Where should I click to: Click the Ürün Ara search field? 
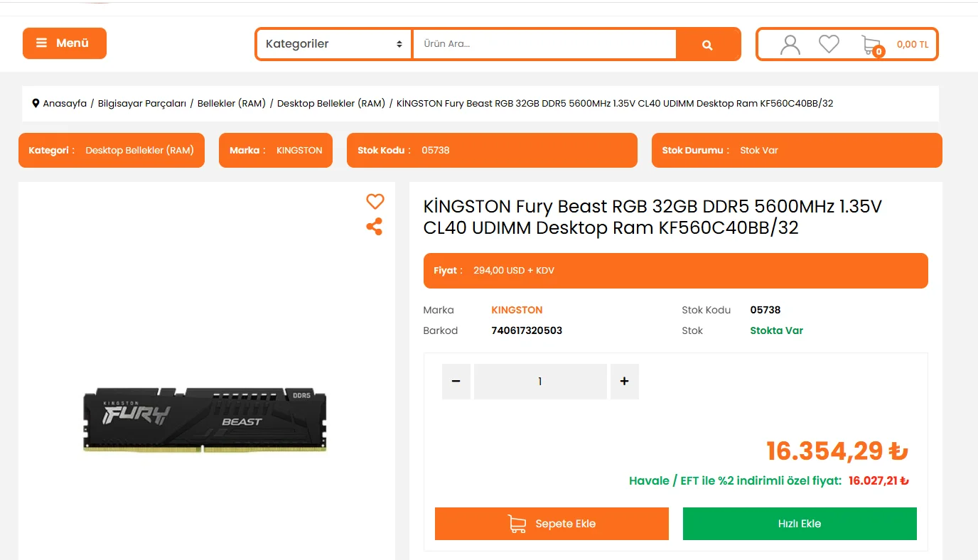(x=544, y=44)
